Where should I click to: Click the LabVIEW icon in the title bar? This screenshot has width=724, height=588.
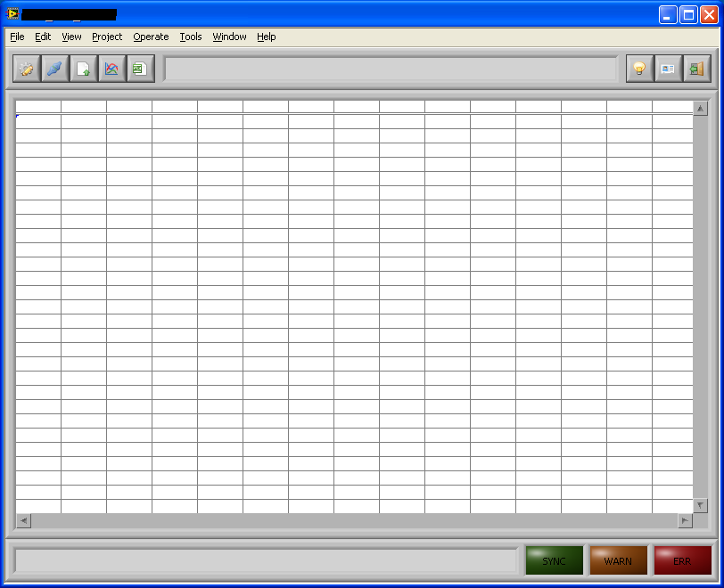point(12,14)
